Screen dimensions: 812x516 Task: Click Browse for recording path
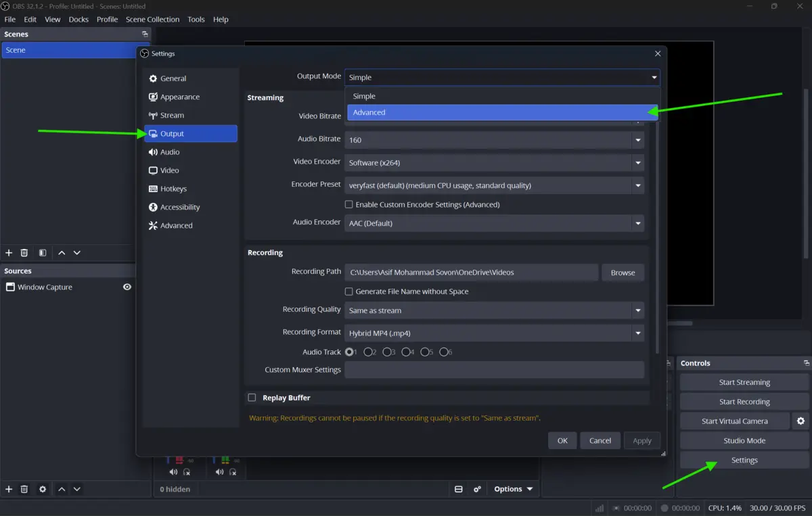(623, 273)
